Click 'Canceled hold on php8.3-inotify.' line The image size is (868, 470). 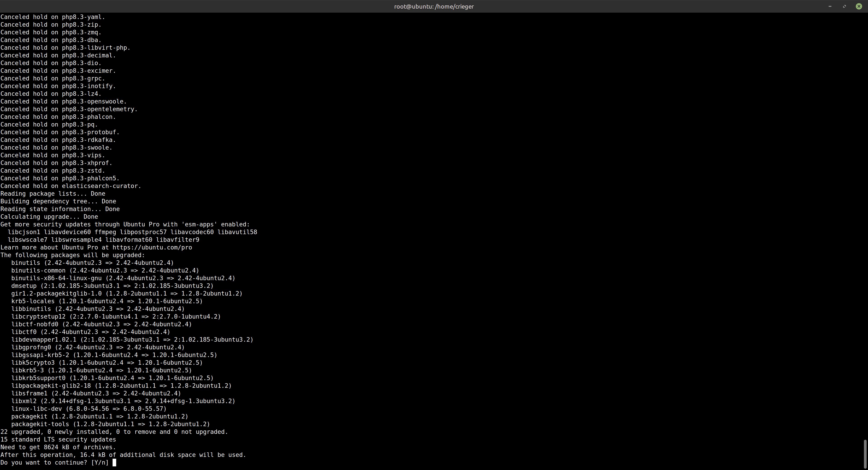coord(58,86)
